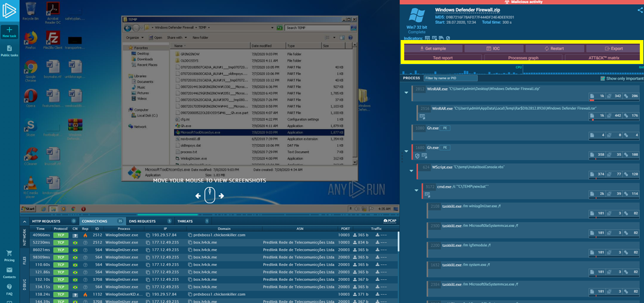
Task: Start a New task
Action: 9,32
